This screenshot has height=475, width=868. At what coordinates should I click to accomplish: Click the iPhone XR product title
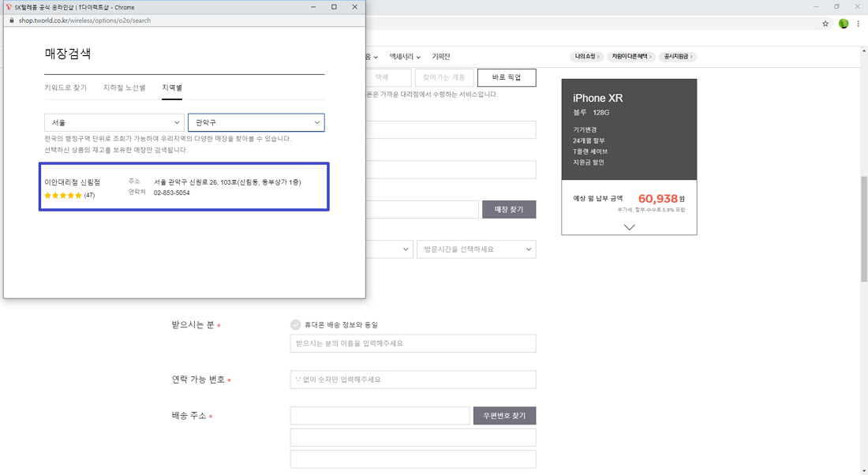pos(598,98)
